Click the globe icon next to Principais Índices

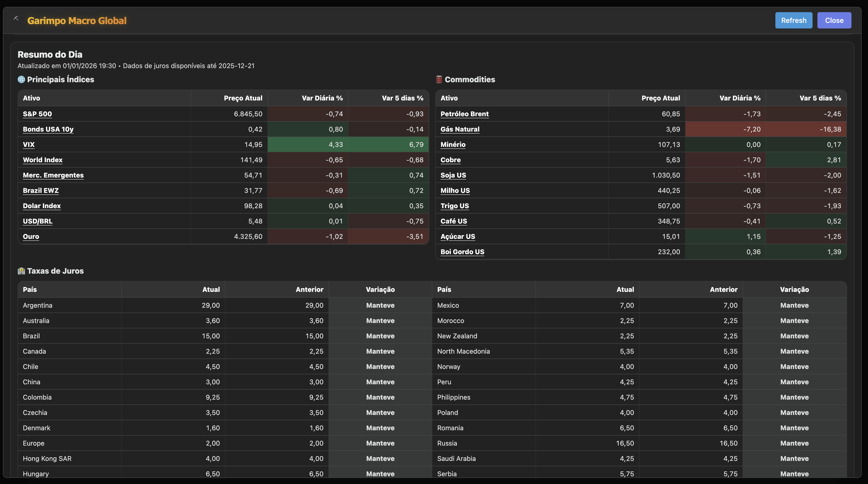(x=21, y=80)
